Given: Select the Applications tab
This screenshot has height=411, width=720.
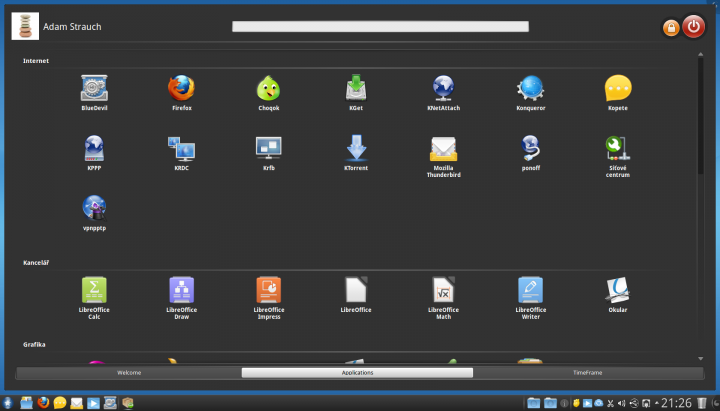Looking at the screenshot, I should click(357, 372).
